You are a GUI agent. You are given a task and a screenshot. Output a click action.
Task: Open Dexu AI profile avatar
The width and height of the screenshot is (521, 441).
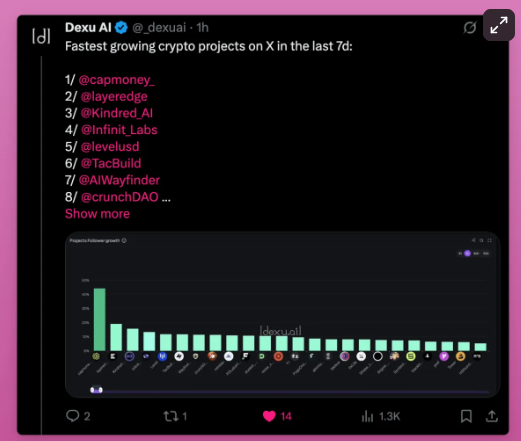point(41,36)
